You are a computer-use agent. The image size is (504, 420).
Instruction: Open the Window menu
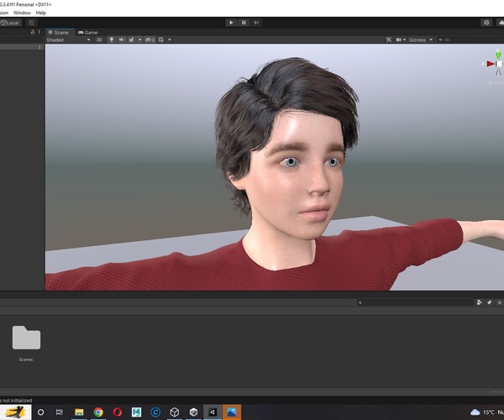coord(22,13)
